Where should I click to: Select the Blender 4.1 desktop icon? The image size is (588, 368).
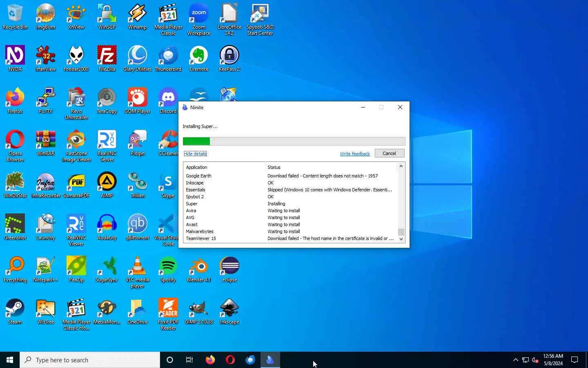[x=199, y=269]
